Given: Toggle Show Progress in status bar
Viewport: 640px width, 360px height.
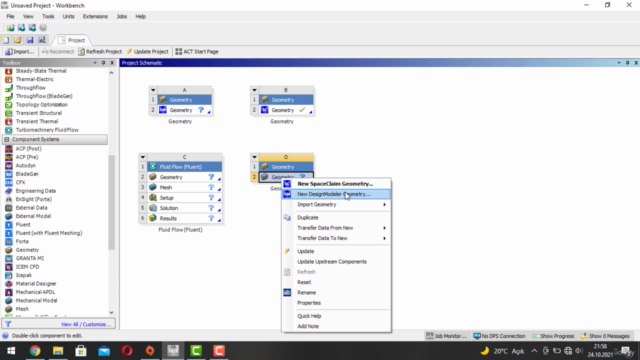Looking at the screenshot, I should tap(553, 336).
